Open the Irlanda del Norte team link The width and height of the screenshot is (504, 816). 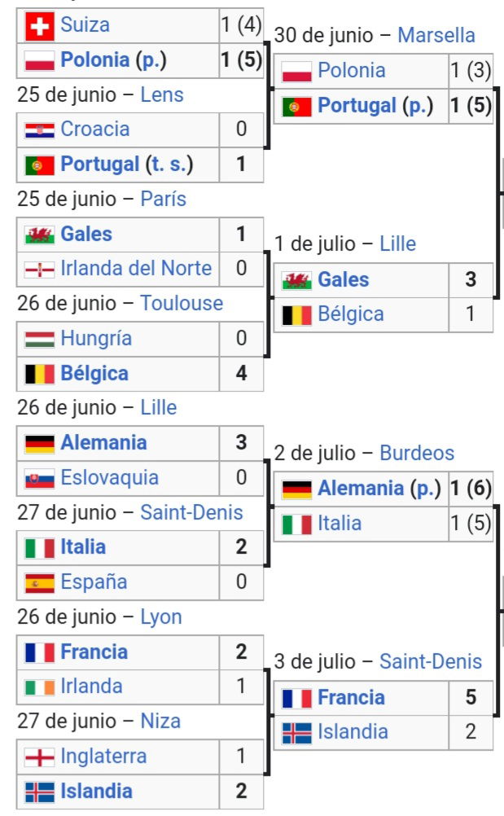(x=136, y=269)
